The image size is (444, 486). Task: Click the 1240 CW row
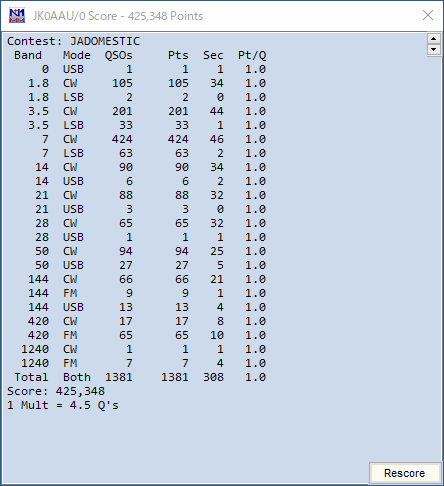(x=137, y=349)
